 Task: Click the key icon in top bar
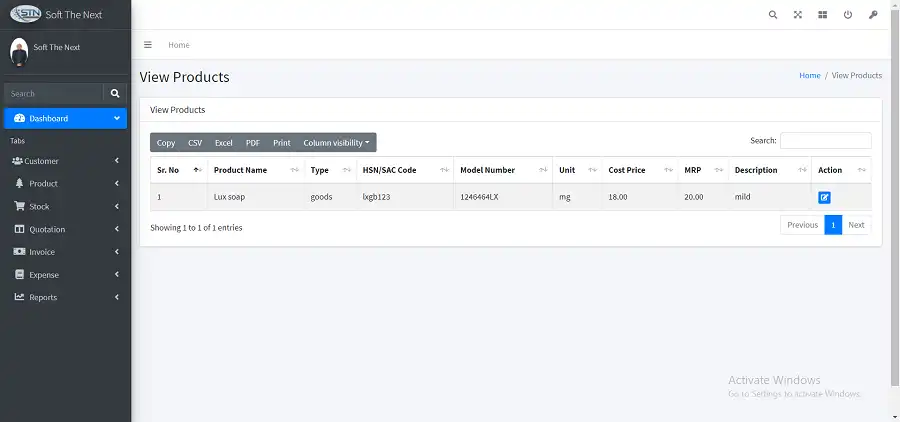(x=873, y=15)
